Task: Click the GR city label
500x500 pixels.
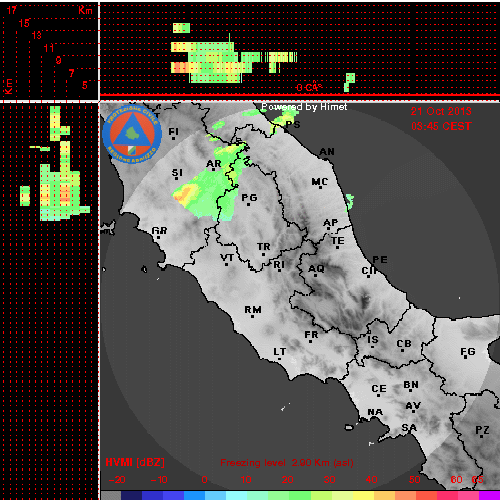Action: [159, 231]
